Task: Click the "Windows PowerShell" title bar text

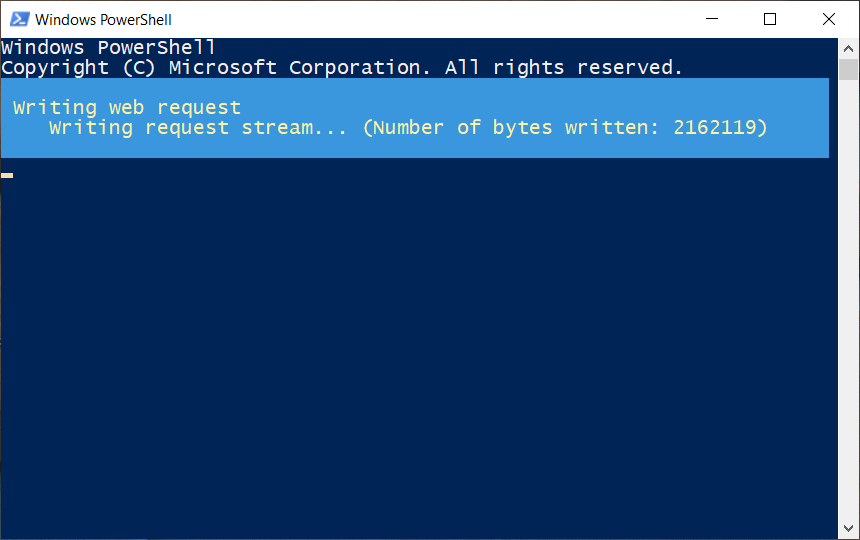Action: 103,20
